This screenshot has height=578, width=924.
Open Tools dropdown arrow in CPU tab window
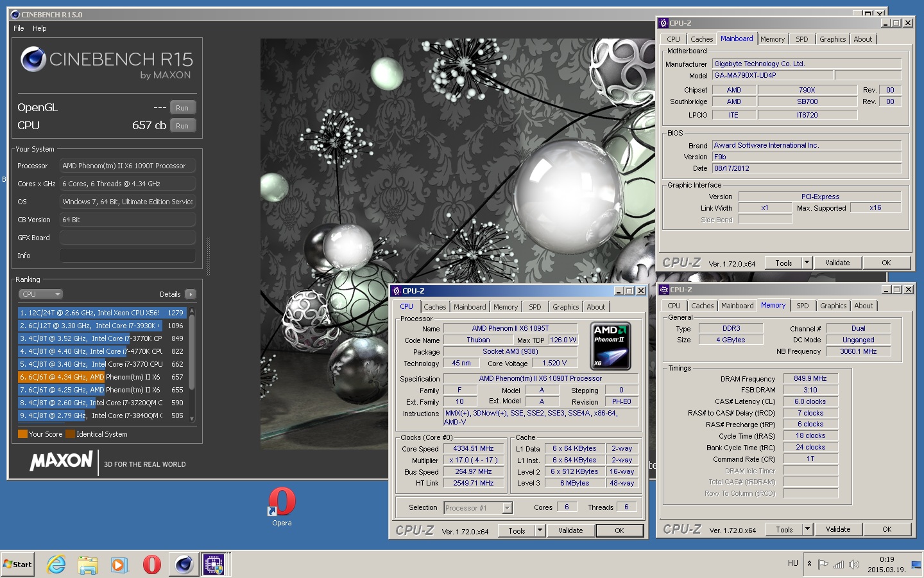(x=540, y=530)
